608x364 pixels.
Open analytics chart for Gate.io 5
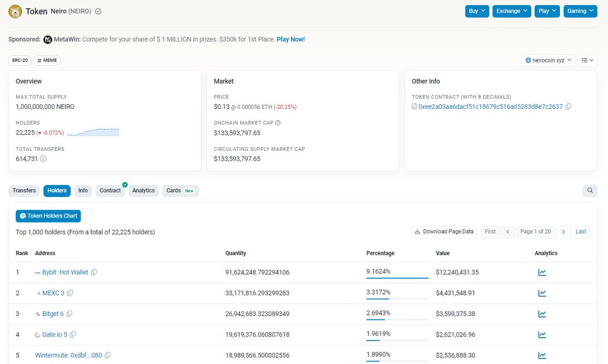click(x=542, y=335)
